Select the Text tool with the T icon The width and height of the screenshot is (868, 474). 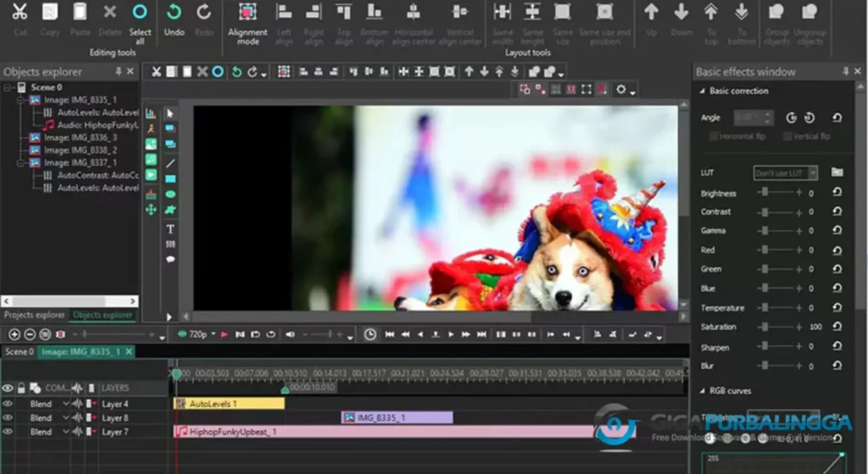[170, 229]
